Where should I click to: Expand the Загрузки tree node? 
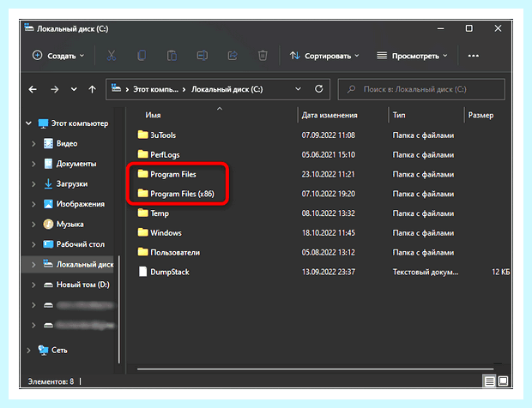pyautogui.click(x=33, y=184)
